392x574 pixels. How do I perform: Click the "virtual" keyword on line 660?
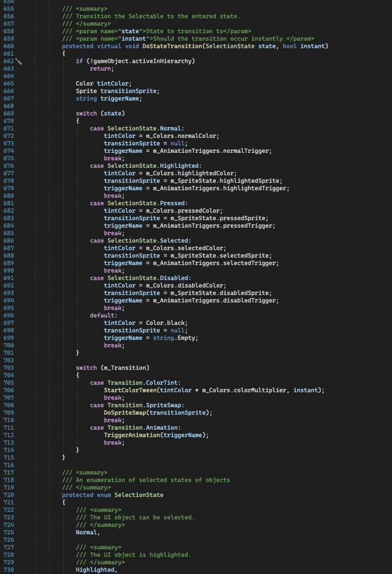coord(109,46)
